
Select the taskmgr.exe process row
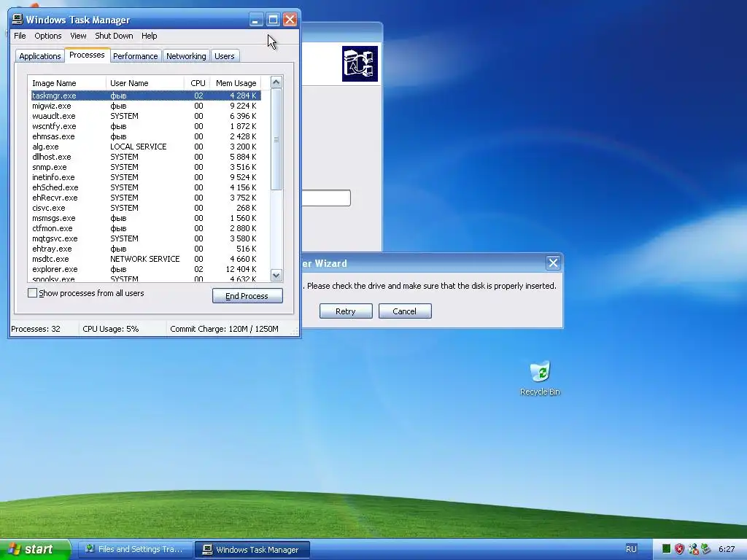(146, 96)
